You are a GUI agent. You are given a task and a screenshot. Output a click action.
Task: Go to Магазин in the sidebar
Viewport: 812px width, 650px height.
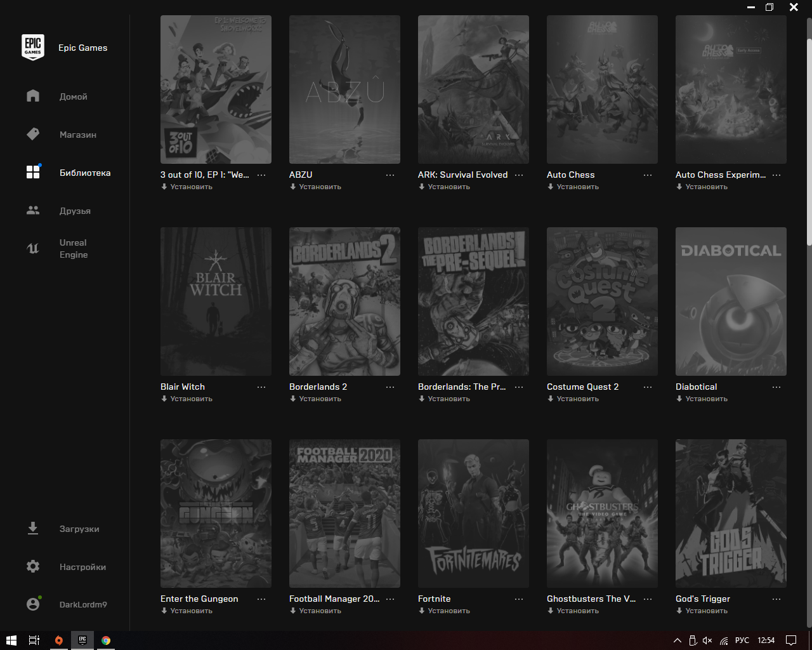tap(78, 135)
